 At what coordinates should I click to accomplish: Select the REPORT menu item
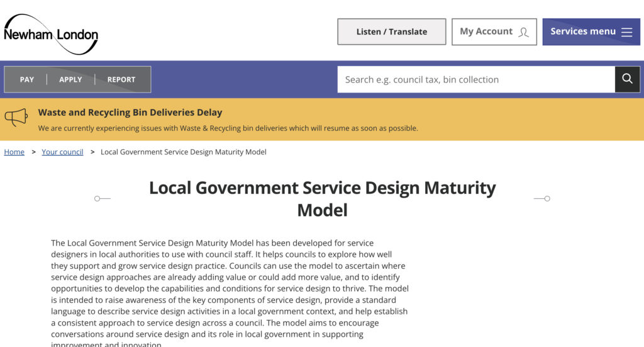click(x=121, y=79)
